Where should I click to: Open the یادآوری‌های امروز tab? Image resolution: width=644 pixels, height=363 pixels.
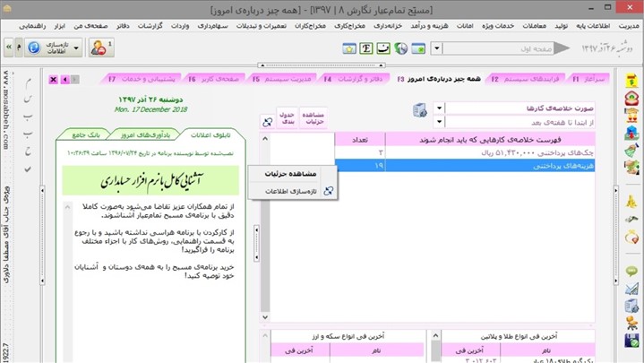144,134
